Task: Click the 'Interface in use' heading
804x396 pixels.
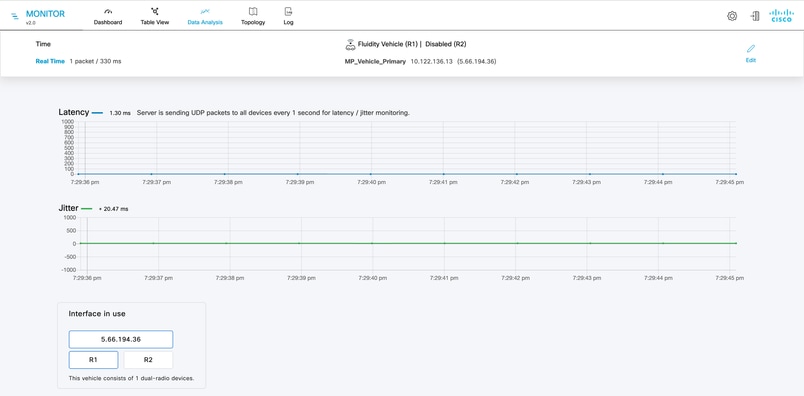Action: click(97, 313)
